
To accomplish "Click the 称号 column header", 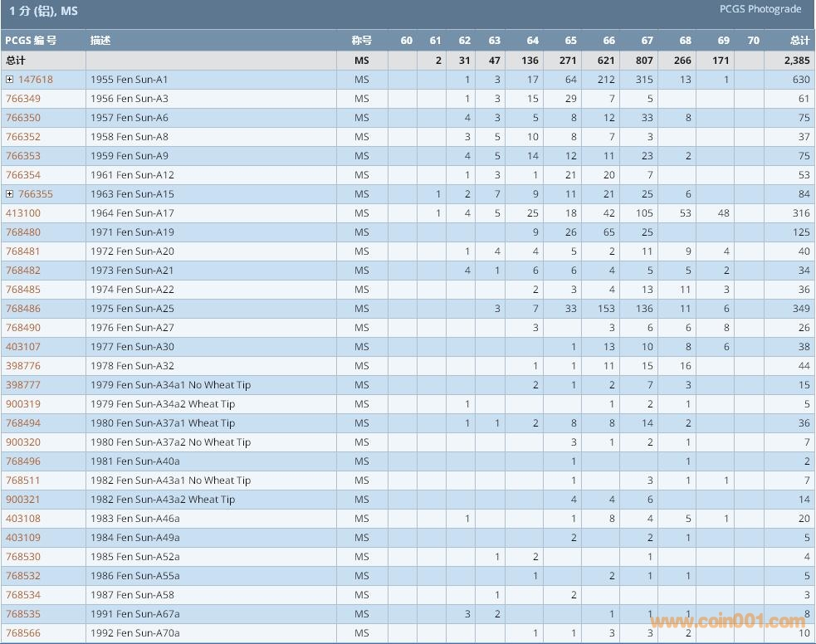I will tap(361, 41).
